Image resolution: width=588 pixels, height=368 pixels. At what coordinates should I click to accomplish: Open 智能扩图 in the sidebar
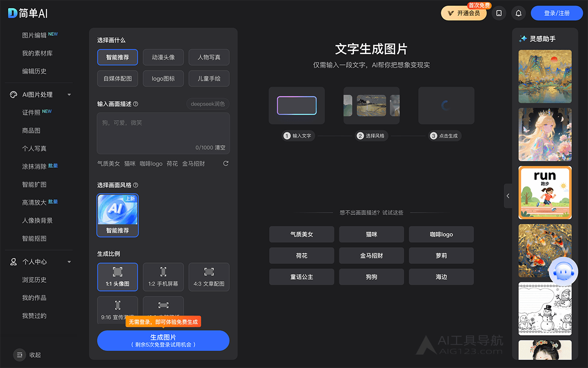coord(34,184)
